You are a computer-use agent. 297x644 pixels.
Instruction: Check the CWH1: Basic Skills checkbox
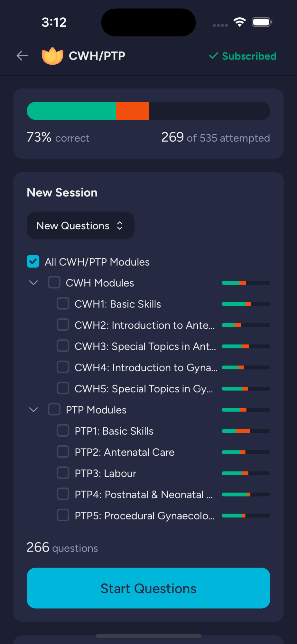[x=63, y=303]
